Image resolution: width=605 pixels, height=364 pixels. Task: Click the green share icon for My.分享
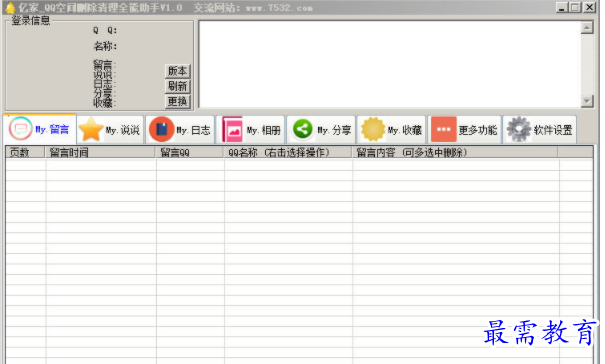(303, 129)
